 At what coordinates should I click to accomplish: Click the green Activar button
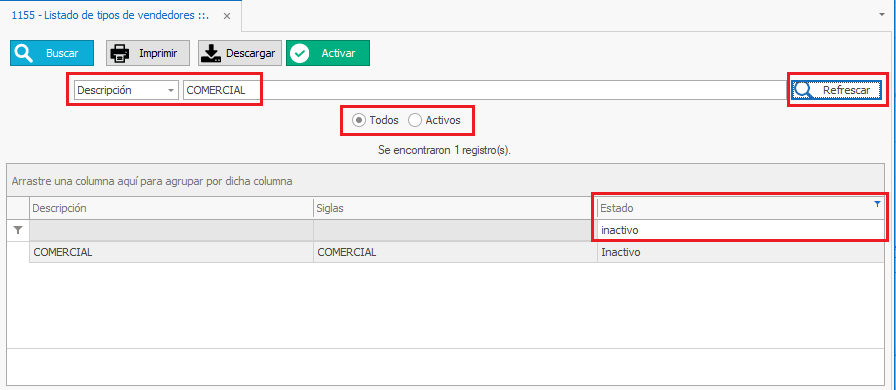pyautogui.click(x=328, y=53)
